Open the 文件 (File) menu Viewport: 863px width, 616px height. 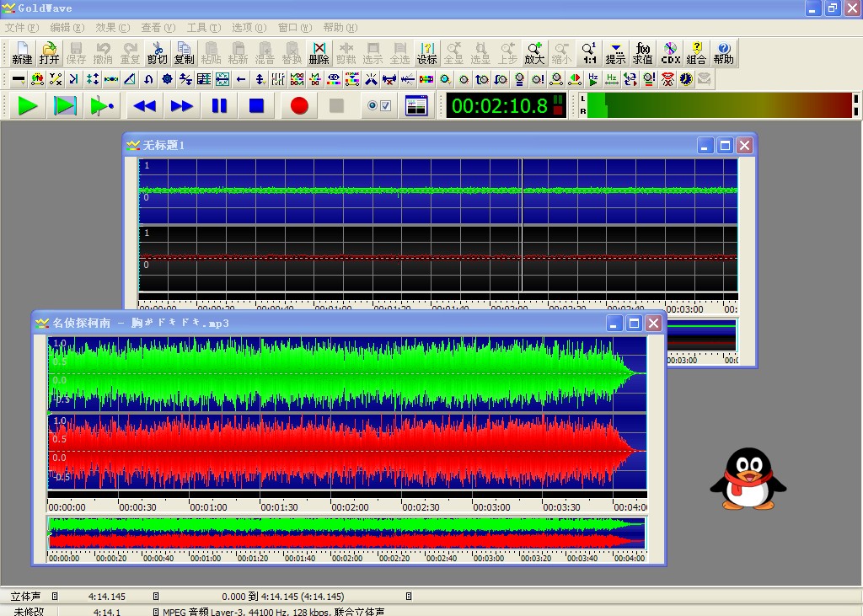[22, 28]
